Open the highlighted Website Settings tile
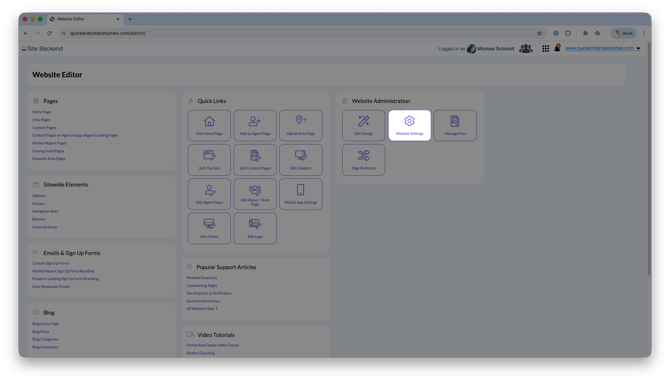Image resolution: width=670 pixels, height=382 pixels. coord(409,125)
